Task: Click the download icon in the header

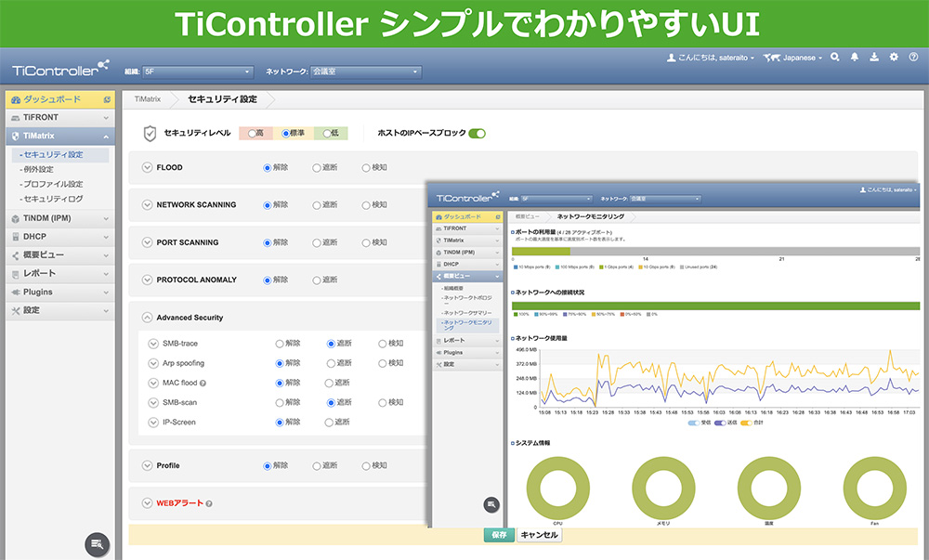Action: click(874, 58)
